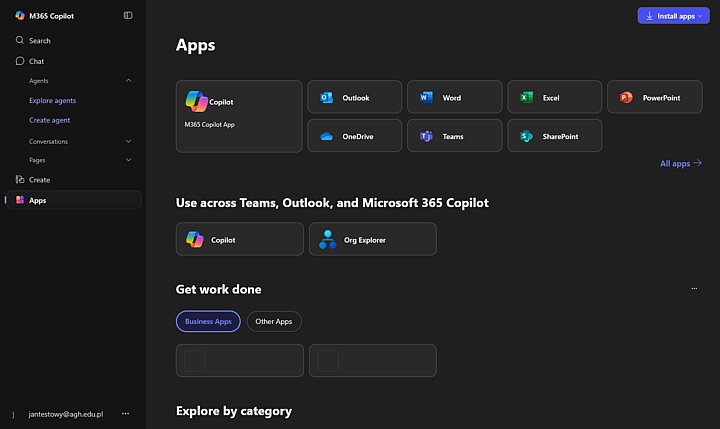Click the All apps link text
Screen dimensions: 720x429
pos(675,164)
